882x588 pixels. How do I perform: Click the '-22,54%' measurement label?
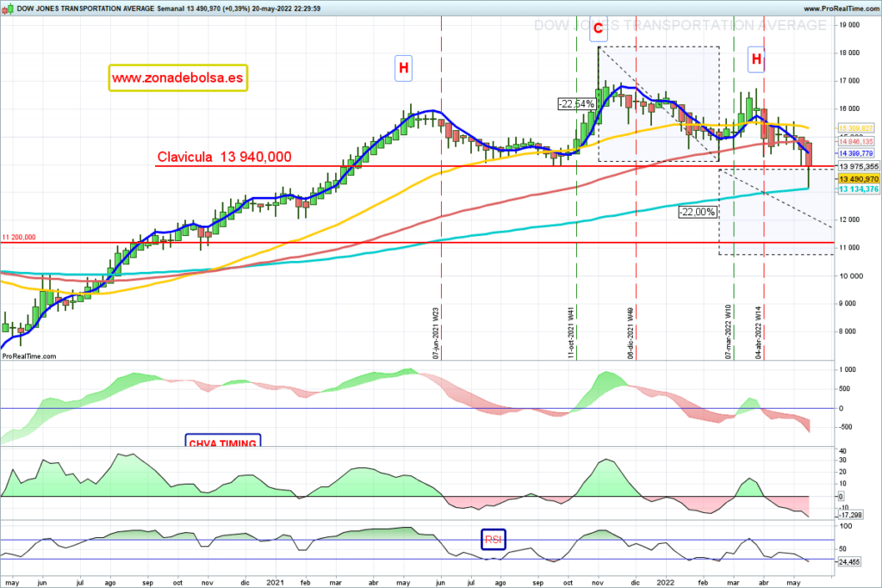point(576,103)
